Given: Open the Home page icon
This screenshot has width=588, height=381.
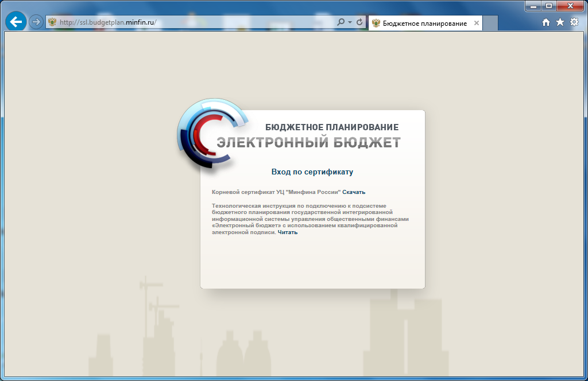Looking at the screenshot, I should [546, 22].
